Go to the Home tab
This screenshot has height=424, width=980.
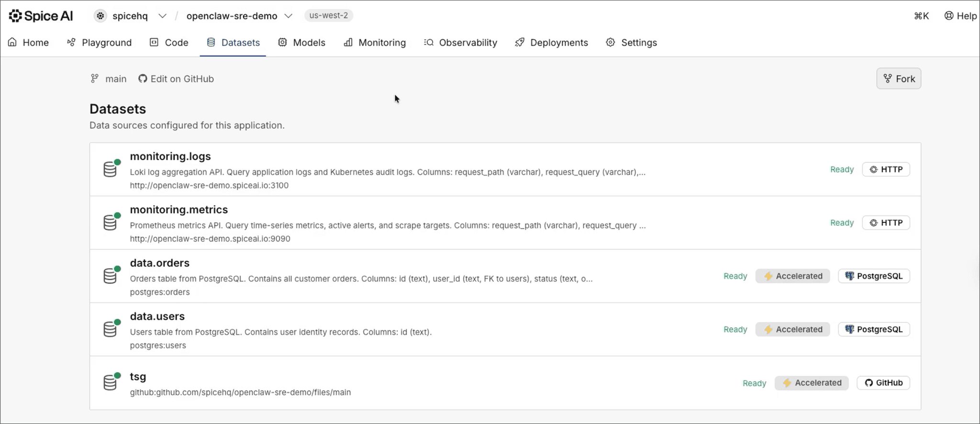tap(28, 43)
